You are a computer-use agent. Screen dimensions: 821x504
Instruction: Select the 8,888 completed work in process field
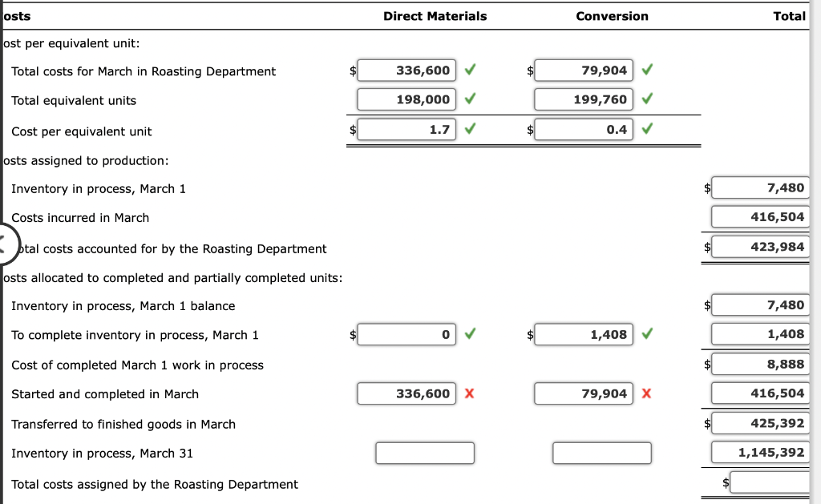pyautogui.click(x=760, y=364)
